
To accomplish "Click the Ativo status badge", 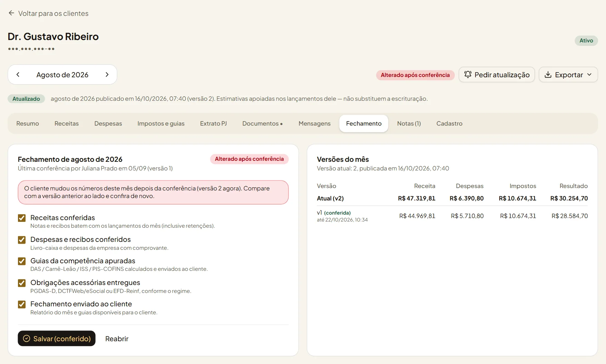I will pos(586,41).
